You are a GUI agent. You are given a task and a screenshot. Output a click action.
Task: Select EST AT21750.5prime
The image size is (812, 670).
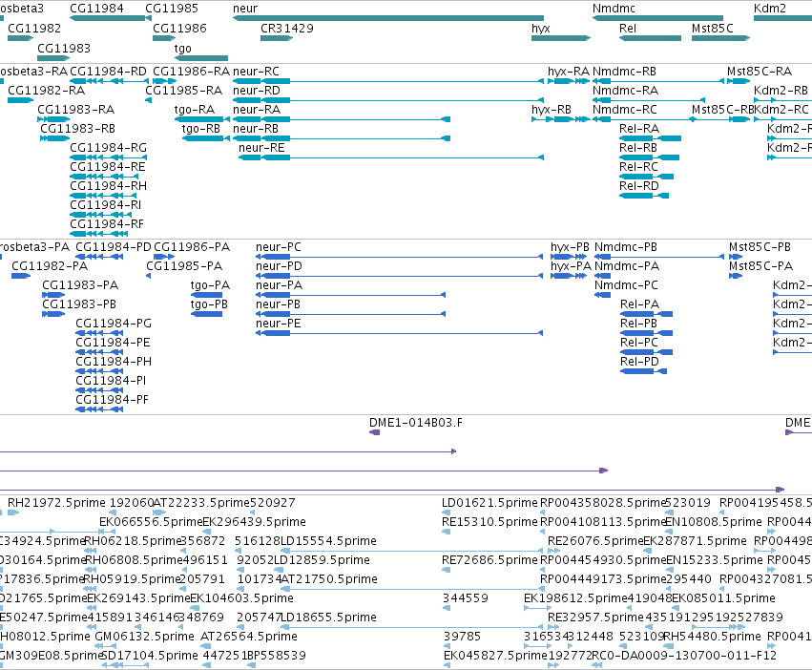(412, 589)
